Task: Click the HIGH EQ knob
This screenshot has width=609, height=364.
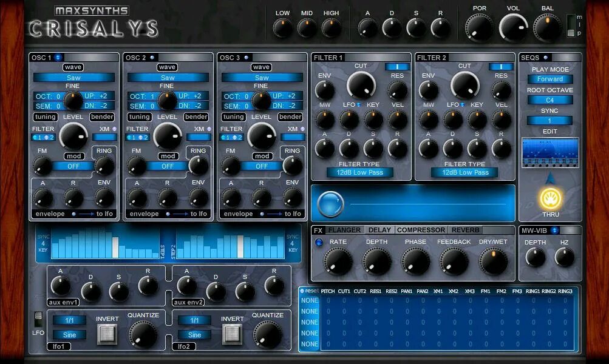Action: coord(332,29)
